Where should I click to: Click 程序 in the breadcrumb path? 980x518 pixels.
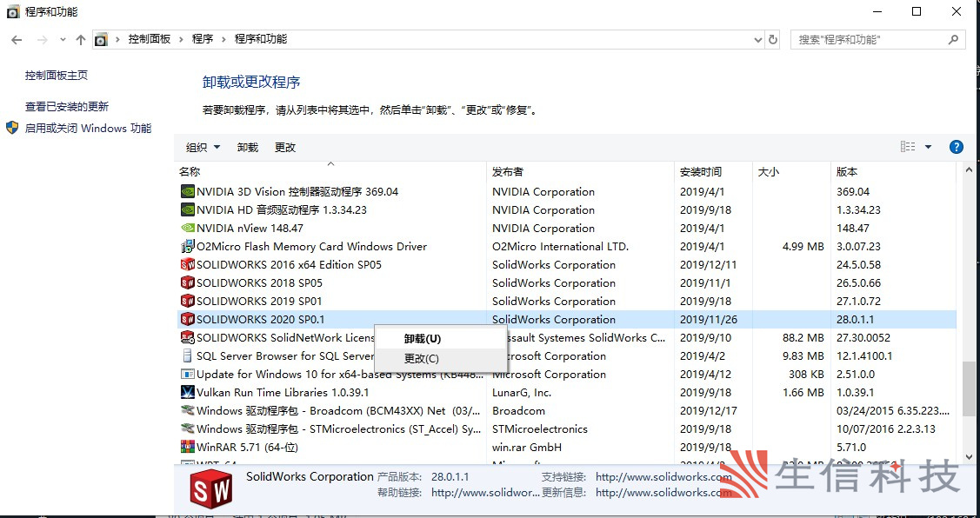pos(203,39)
